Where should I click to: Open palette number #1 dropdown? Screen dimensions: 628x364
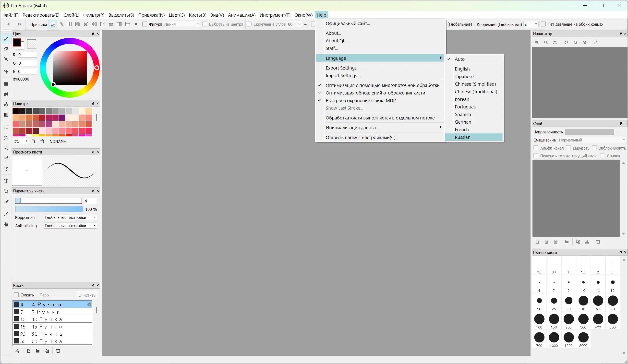[21, 141]
